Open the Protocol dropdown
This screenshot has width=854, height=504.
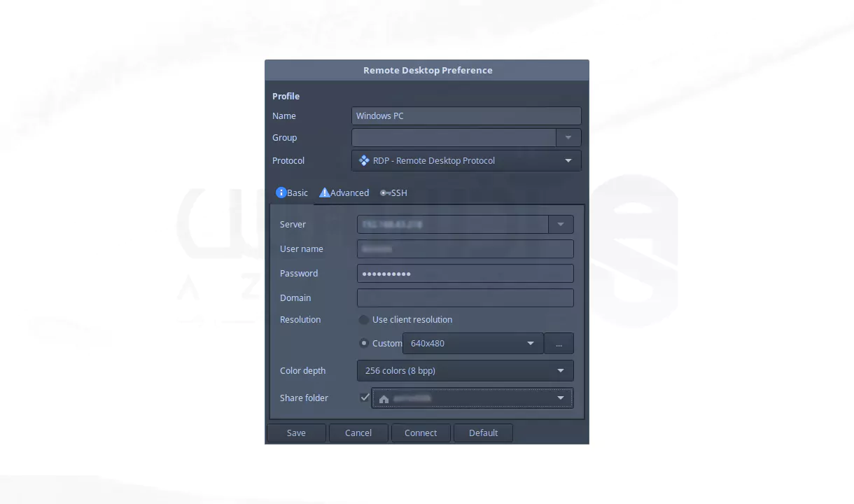[466, 160]
